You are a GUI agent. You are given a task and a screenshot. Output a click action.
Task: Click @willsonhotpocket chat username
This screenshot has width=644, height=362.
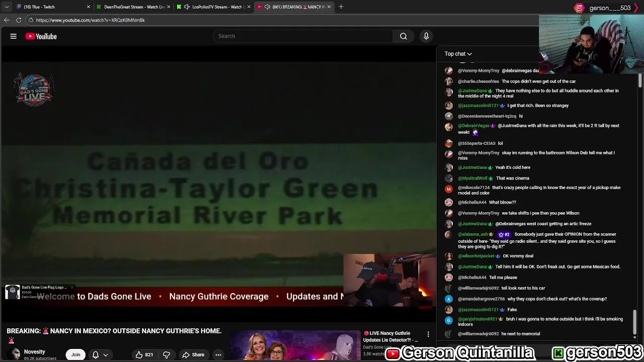476,256
